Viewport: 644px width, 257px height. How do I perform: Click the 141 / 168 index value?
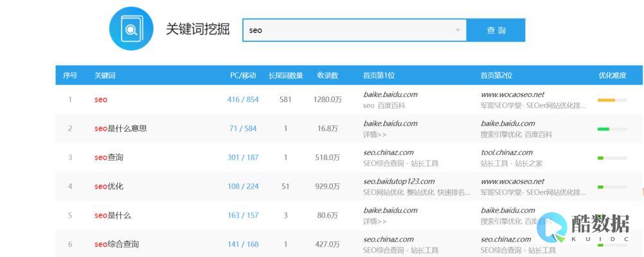pos(243,244)
